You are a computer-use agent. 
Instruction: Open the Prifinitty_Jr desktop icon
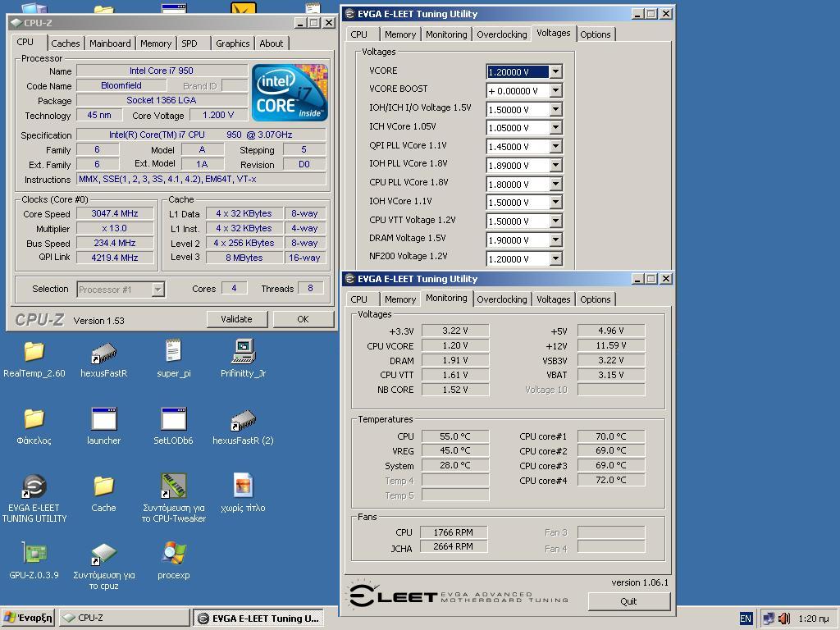point(243,351)
